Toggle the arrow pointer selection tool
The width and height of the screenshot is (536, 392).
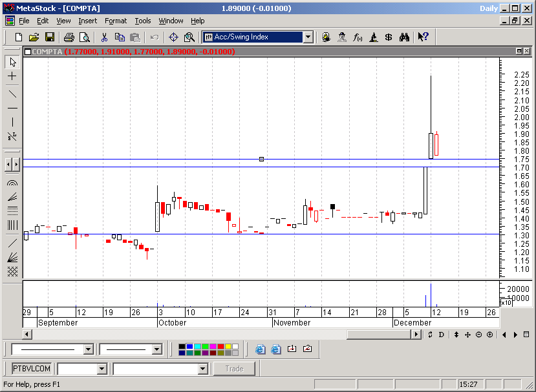point(12,62)
